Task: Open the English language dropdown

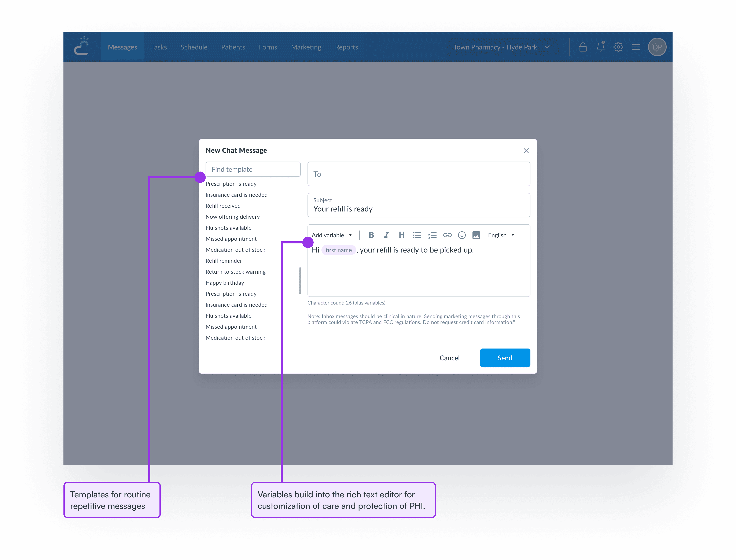Action: pos(501,235)
